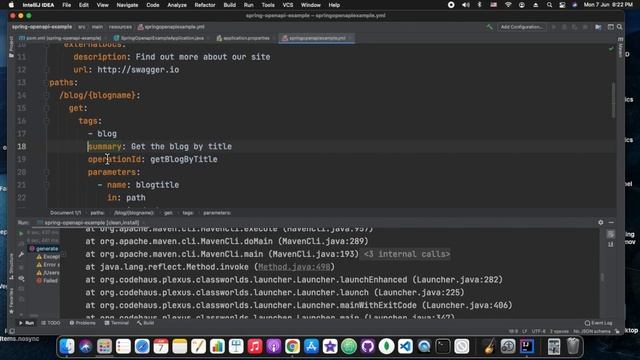Hide the Run tool window
This screenshot has width=640, height=360.
(x=611, y=222)
